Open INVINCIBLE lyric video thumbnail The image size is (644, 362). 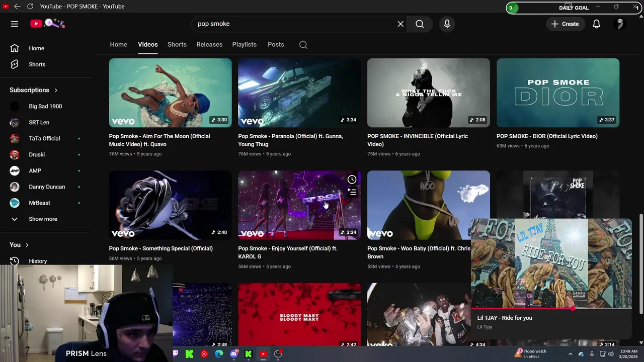(x=429, y=93)
